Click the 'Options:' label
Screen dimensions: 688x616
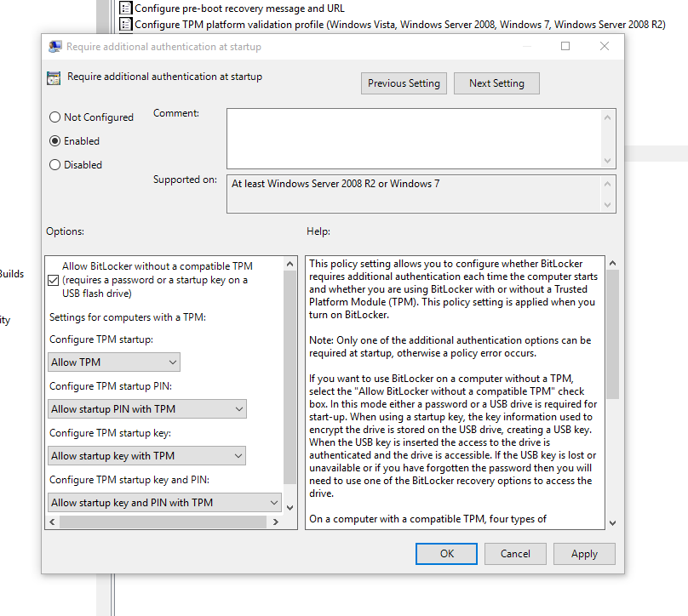pyautogui.click(x=65, y=231)
